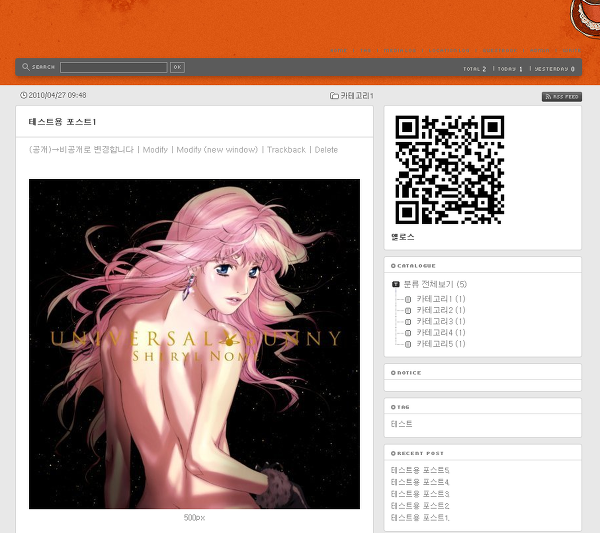Open the post title 테스트용 포스트1

point(62,122)
